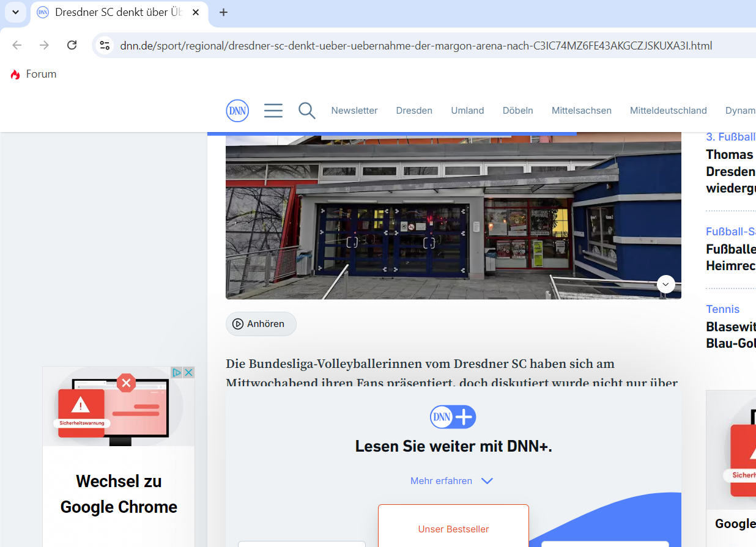Open the search magnifier icon
Viewport: 756px width, 547px height.
click(306, 111)
